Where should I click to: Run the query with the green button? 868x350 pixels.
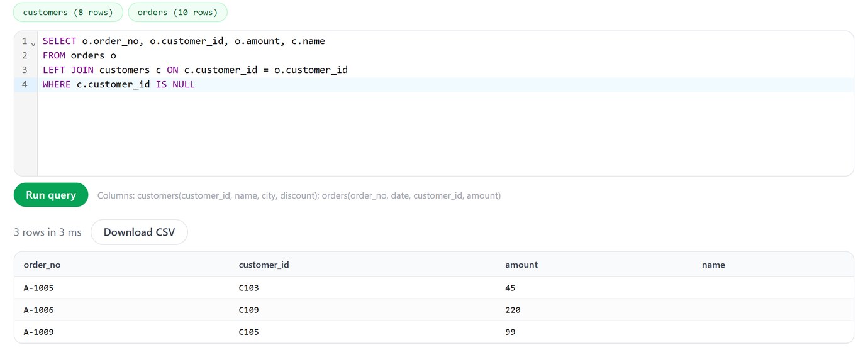(x=51, y=195)
